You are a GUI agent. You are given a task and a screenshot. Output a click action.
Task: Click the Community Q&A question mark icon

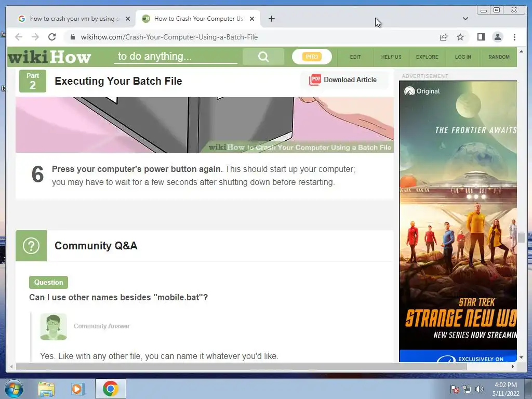point(31,246)
